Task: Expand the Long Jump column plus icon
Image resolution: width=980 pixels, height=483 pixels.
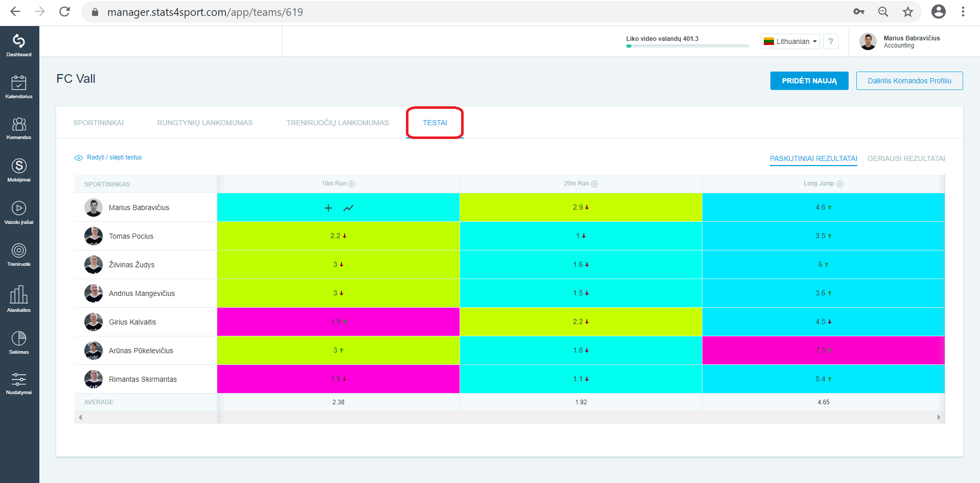Action: point(840,184)
